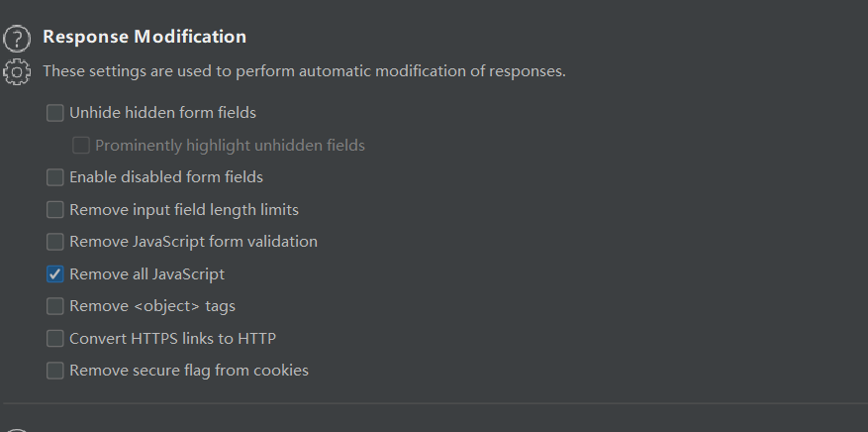
Task: Click the "Response Modification" section heading
Action: (x=145, y=37)
